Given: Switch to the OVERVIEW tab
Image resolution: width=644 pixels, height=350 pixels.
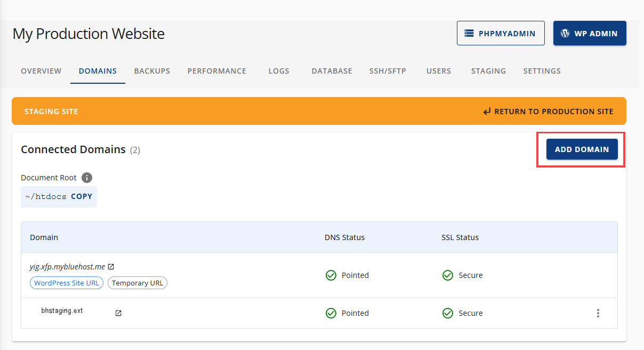Looking at the screenshot, I should click(x=41, y=71).
